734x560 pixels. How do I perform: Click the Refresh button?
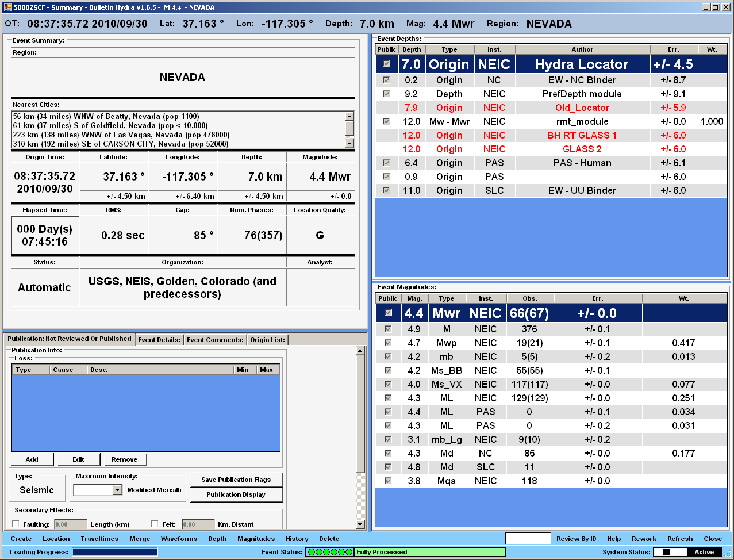680,539
